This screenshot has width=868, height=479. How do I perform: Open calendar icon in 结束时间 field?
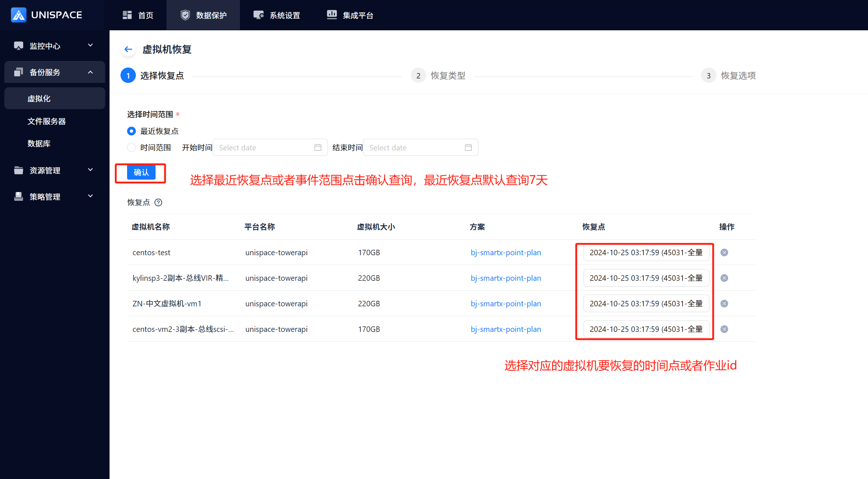pyautogui.click(x=468, y=147)
